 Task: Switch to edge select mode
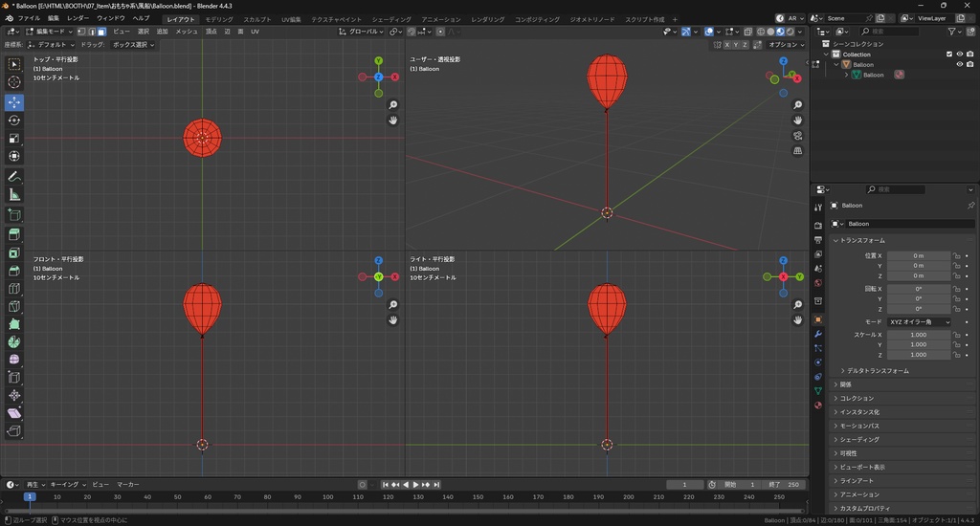92,32
